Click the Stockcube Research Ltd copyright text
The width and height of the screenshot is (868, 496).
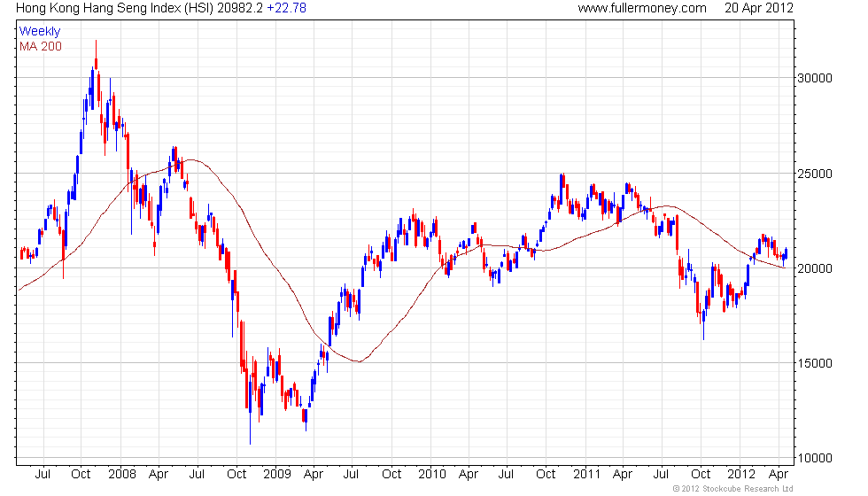pyautogui.click(x=733, y=489)
